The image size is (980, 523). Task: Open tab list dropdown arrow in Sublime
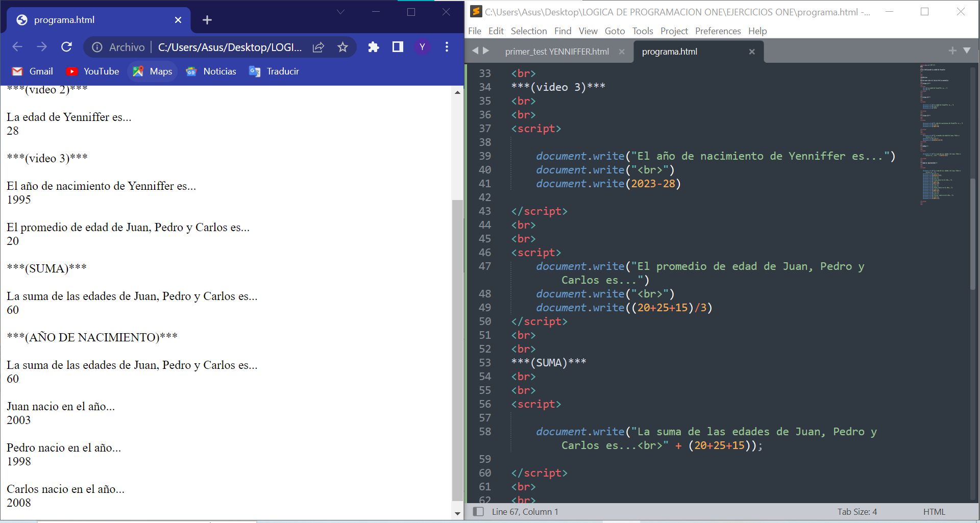pos(967,51)
